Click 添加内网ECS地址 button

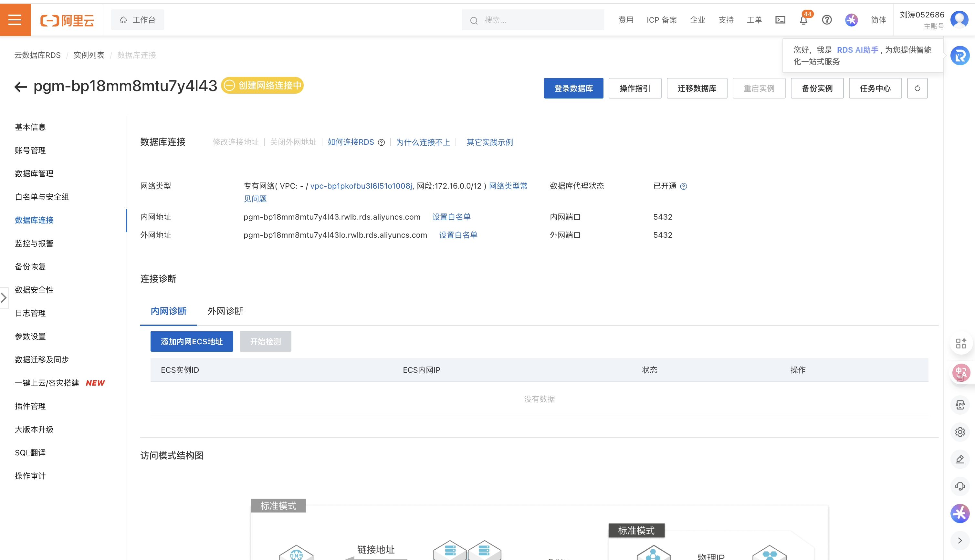point(192,342)
